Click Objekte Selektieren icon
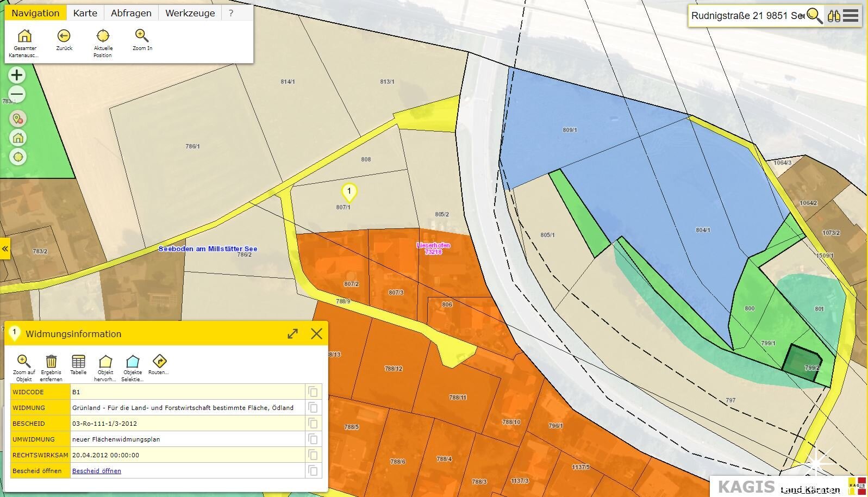This screenshot has width=868, height=497. (x=133, y=362)
